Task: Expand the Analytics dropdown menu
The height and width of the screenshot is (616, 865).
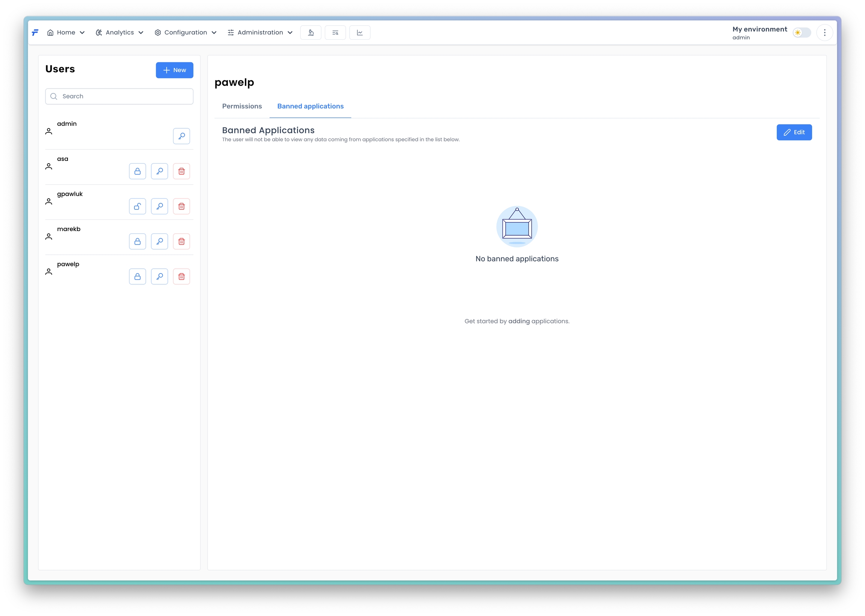Action: pyautogui.click(x=119, y=33)
